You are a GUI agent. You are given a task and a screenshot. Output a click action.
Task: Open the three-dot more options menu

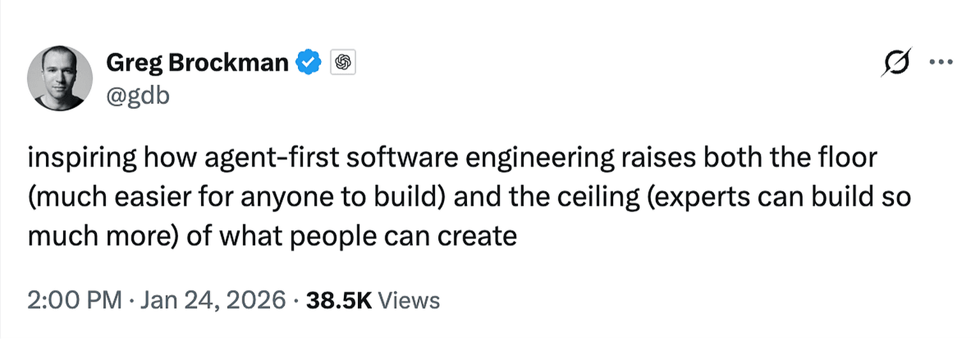click(941, 62)
